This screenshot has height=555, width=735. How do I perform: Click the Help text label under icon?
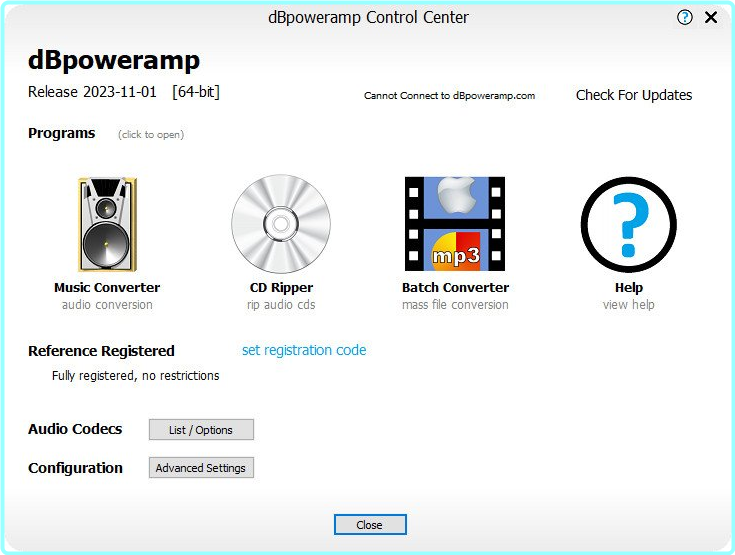[x=629, y=287]
